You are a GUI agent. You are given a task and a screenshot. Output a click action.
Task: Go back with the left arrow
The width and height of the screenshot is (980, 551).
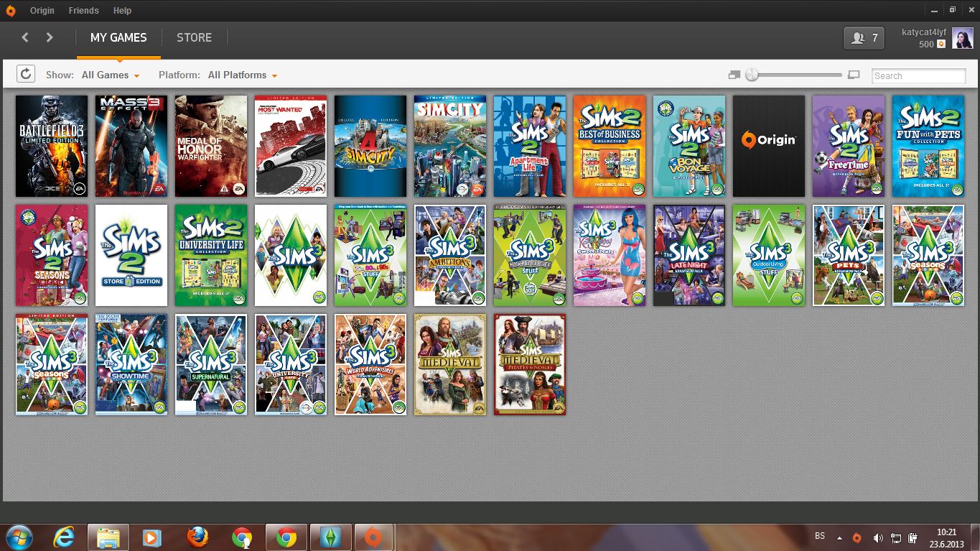[25, 37]
